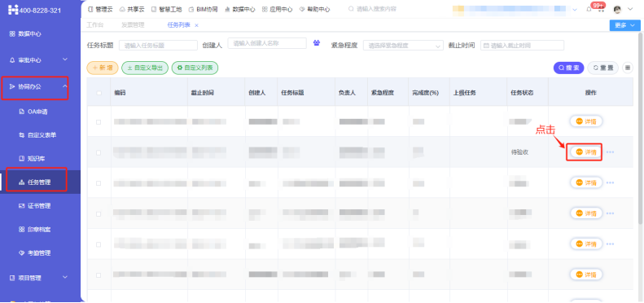The image size is (644, 303).
Task: Click the 完成度(%) column header
Action: click(x=426, y=93)
